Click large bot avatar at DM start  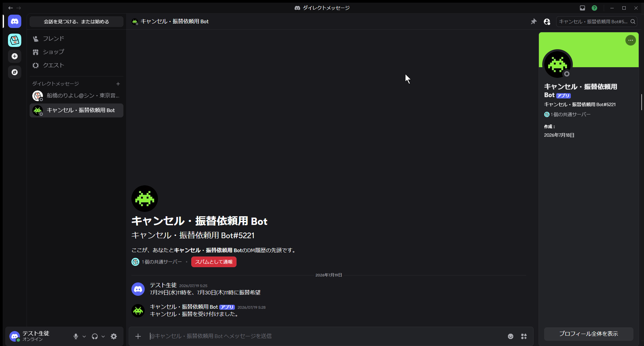145,199
